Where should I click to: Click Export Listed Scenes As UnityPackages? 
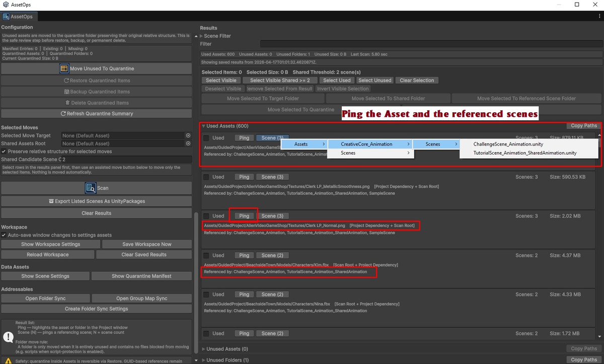97,201
